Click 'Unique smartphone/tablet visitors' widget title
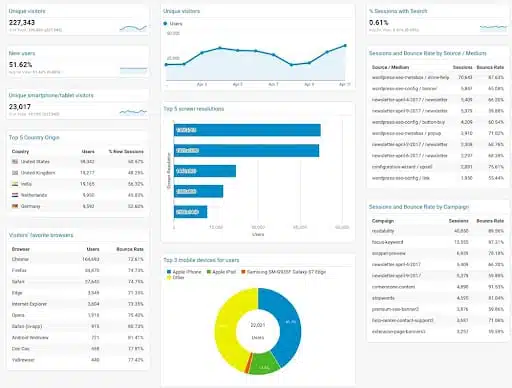 click(x=51, y=95)
